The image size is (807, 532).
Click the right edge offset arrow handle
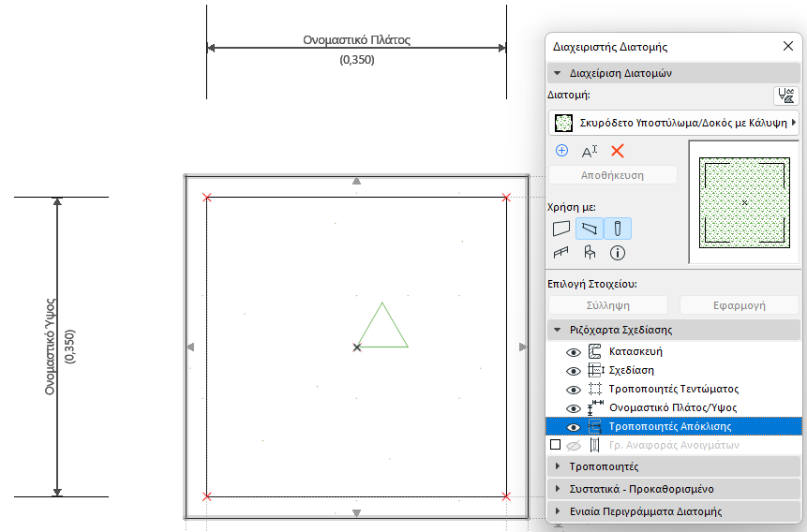pyautogui.click(x=523, y=347)
